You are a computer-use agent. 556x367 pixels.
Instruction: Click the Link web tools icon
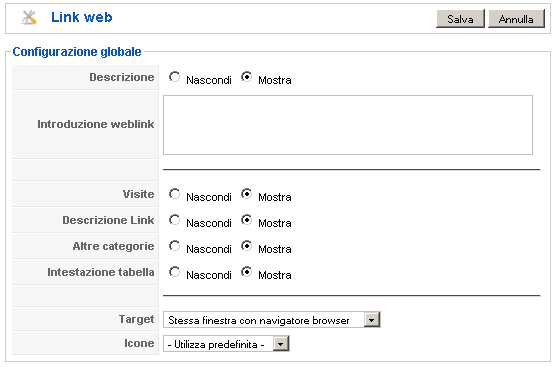[x=29, y=17]
